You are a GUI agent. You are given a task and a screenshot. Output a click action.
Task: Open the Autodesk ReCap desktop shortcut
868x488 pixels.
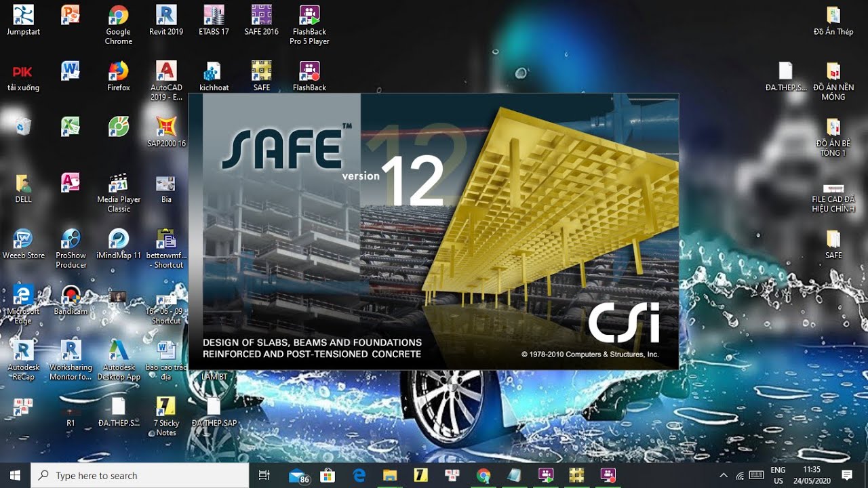(x=23, y=361)
